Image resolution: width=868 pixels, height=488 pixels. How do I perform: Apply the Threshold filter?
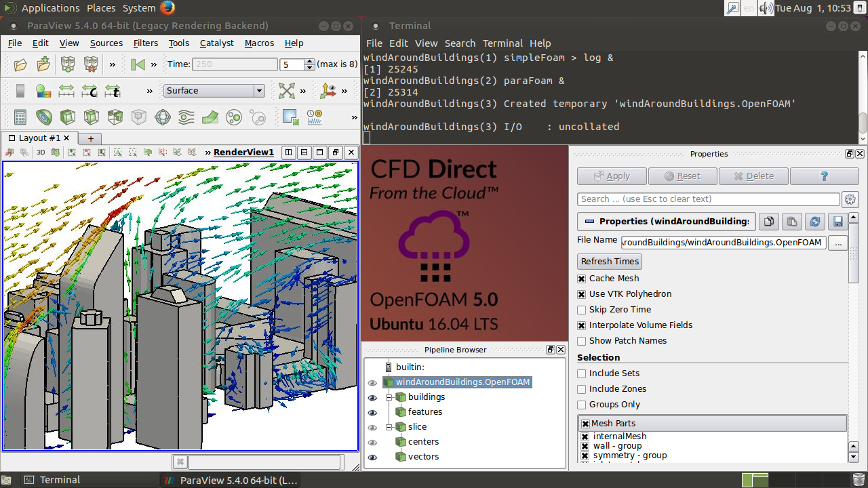(x=115, y=117)
